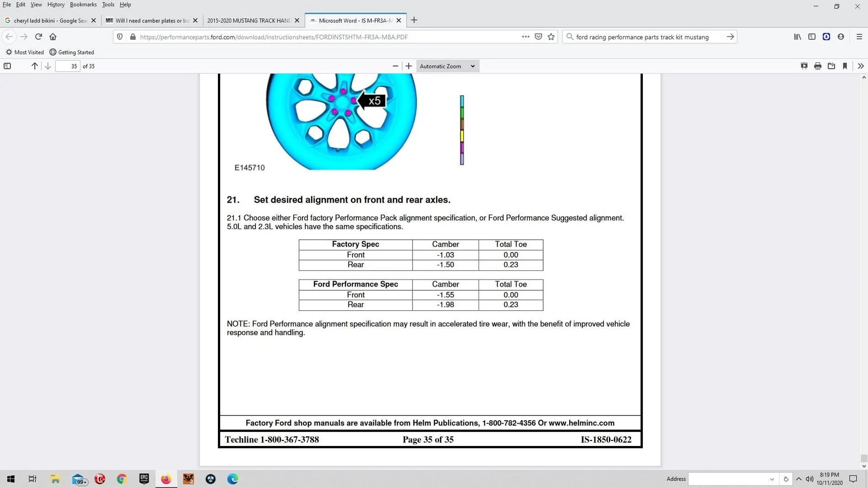
Task: Open PDF viewer tools menu
Action: coord(861,66)
